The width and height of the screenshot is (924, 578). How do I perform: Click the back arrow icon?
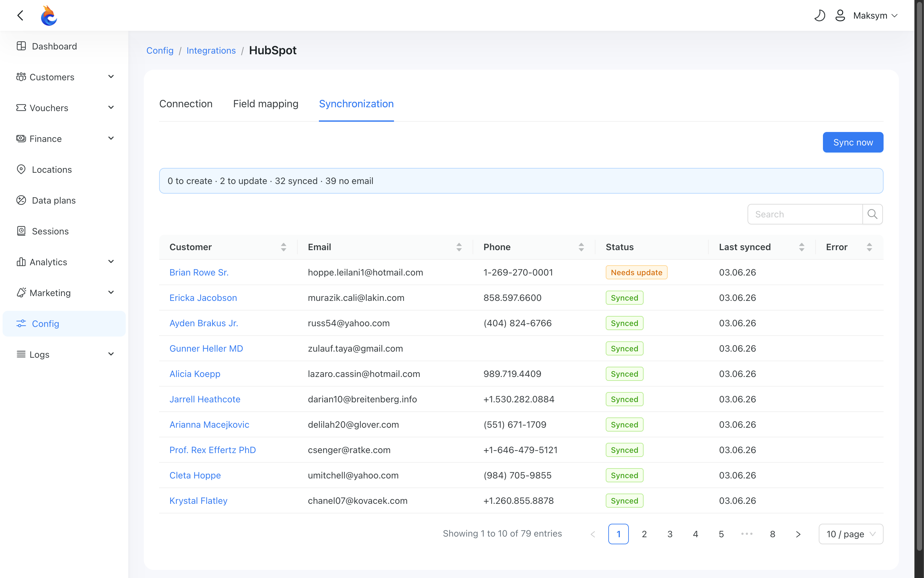pos(21,15)
